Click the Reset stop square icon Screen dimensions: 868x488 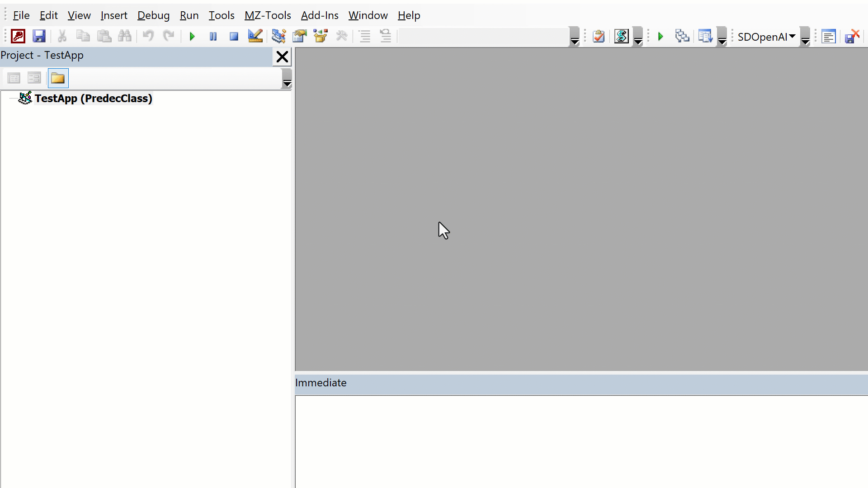[234, 37]
